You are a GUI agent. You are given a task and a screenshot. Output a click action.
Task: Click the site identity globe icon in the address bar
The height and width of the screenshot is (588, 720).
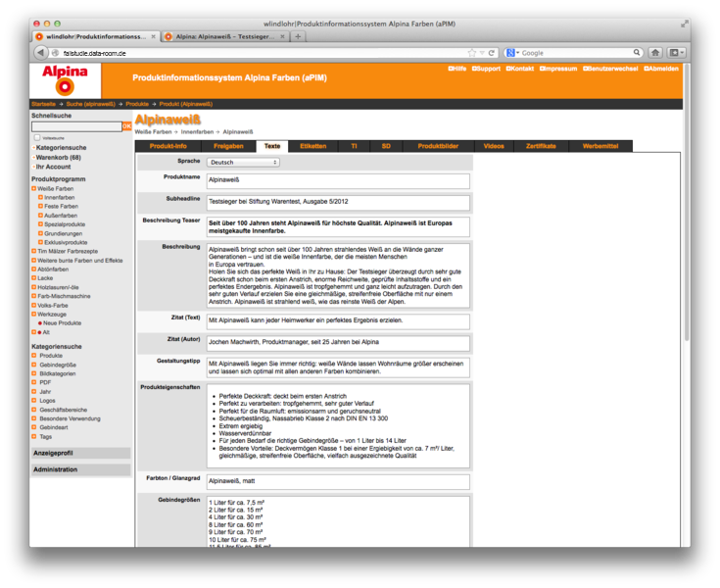click(x=55, y=53)
